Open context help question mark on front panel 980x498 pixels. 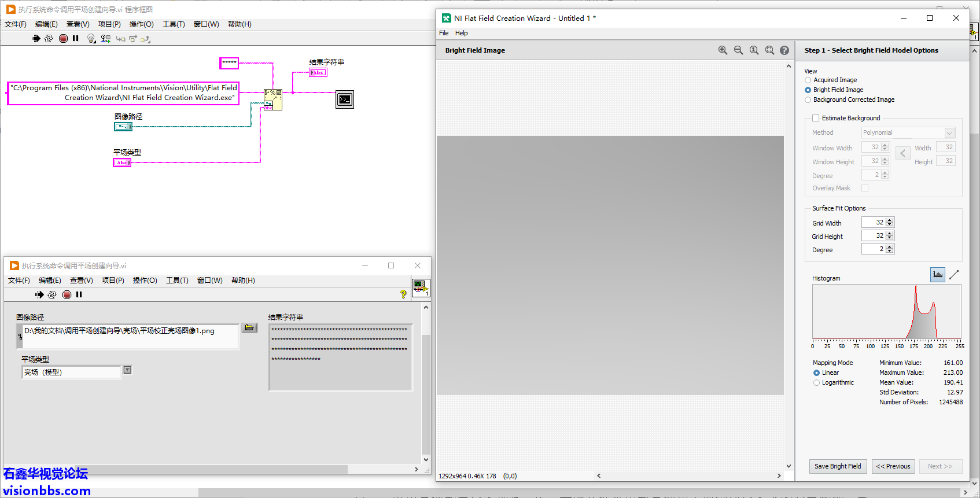[403, 294]
